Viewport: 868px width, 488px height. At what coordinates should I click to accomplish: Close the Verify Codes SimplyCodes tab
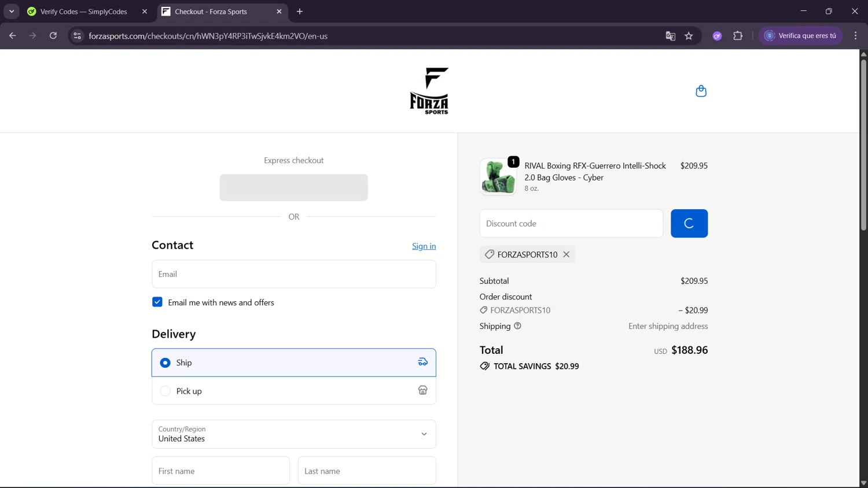[x=145, y=12]
